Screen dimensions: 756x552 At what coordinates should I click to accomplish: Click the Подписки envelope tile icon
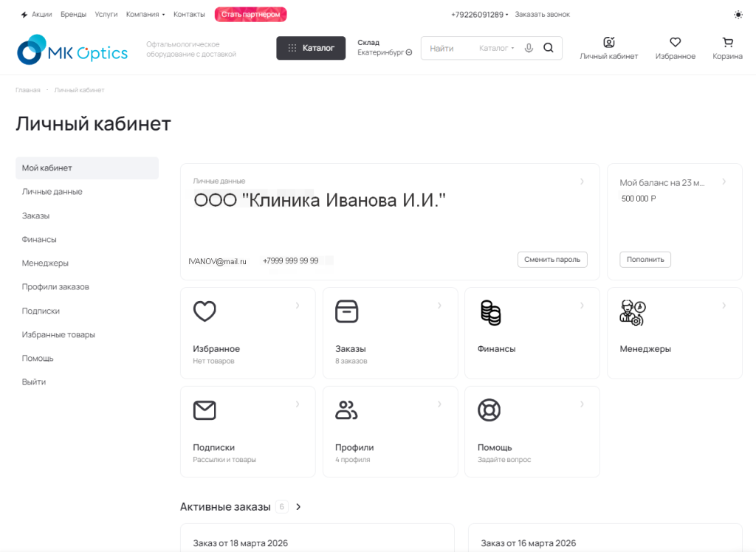[205, 410]
